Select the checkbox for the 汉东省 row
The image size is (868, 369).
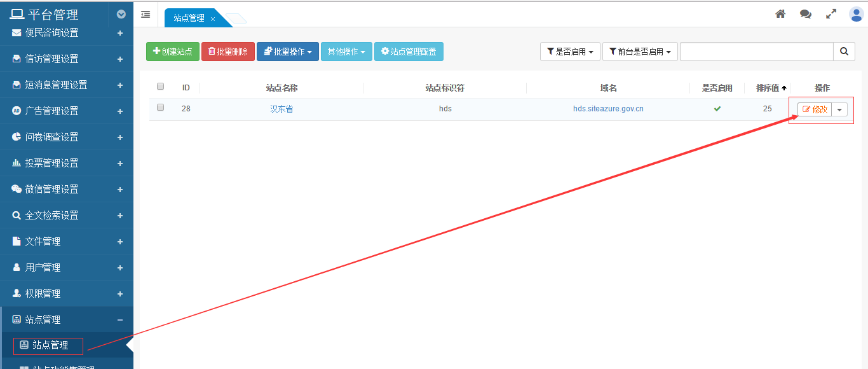click(160, 108)
